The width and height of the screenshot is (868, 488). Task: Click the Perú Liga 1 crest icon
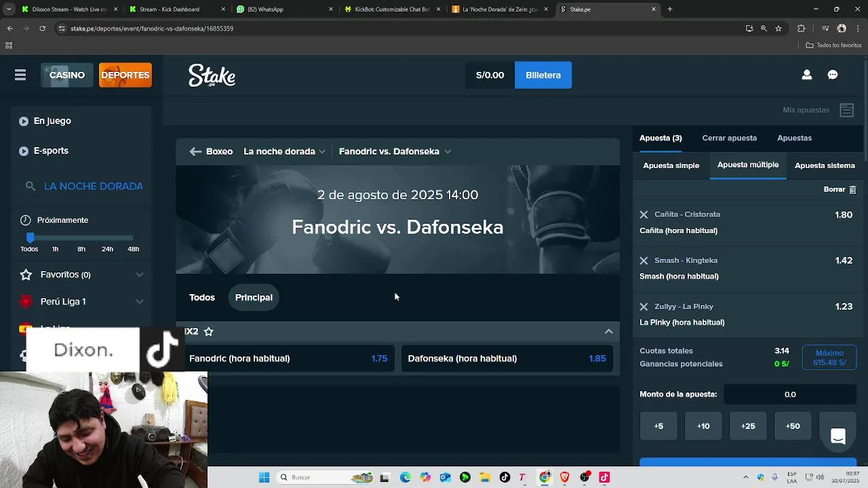[x=26, y=302]
